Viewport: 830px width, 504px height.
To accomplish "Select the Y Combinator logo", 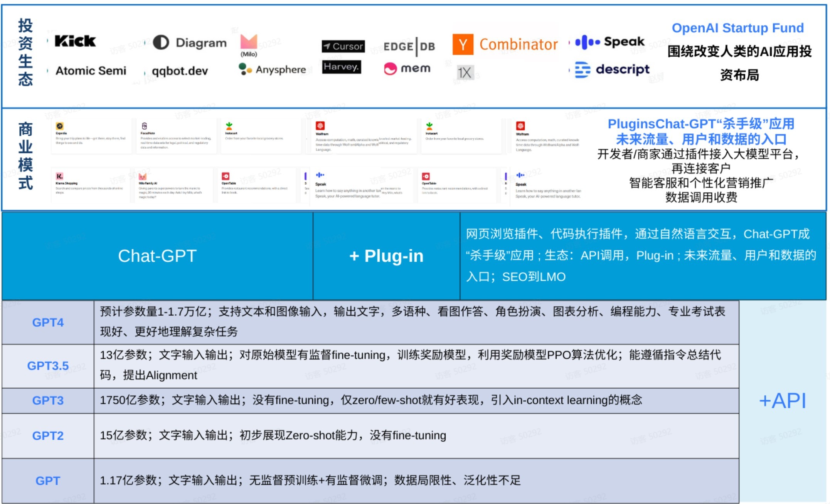I will point(505,44).
